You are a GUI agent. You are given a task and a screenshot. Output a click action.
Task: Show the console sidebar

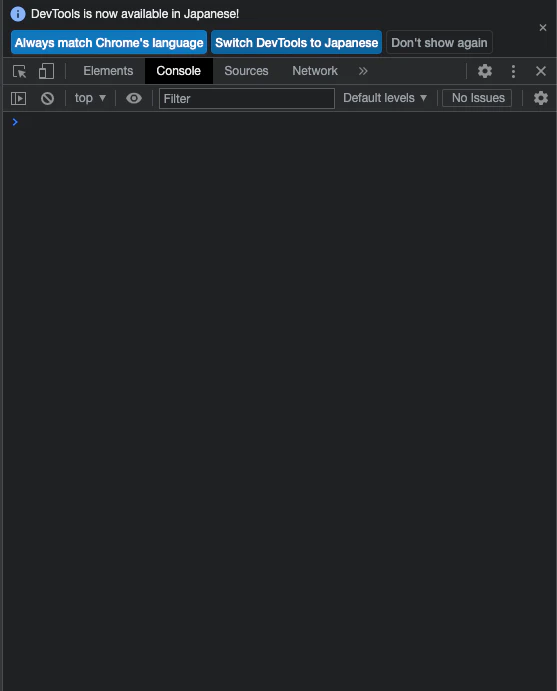(19, 98)
